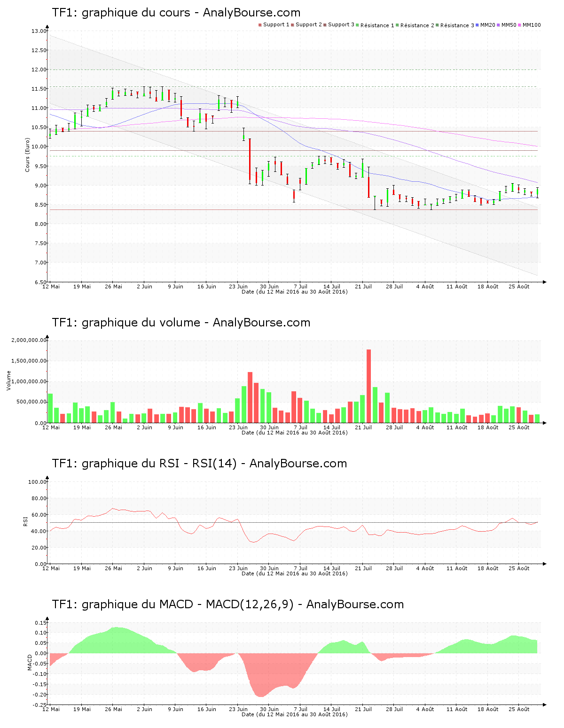The width and height of the screenshot is (564, 728).
Task: Click the 'Cours (Euro)' y-axis label
Action: pyautogui.click(x=27, y=155)
